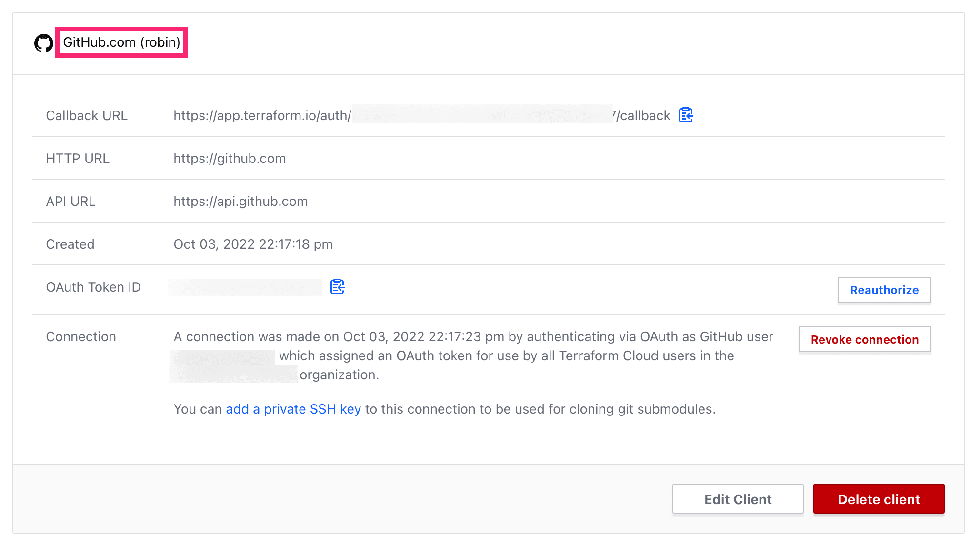
Task: Click Delete client button at bottom
Action: pyautogui.click(x=879, y=498)
